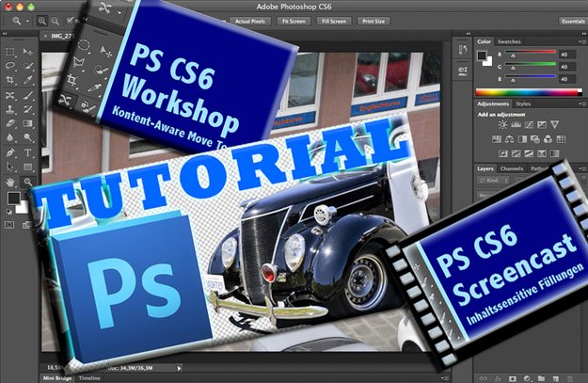Switch to the Channels tab
Screen dimensions: 588x383
[512, 168]
